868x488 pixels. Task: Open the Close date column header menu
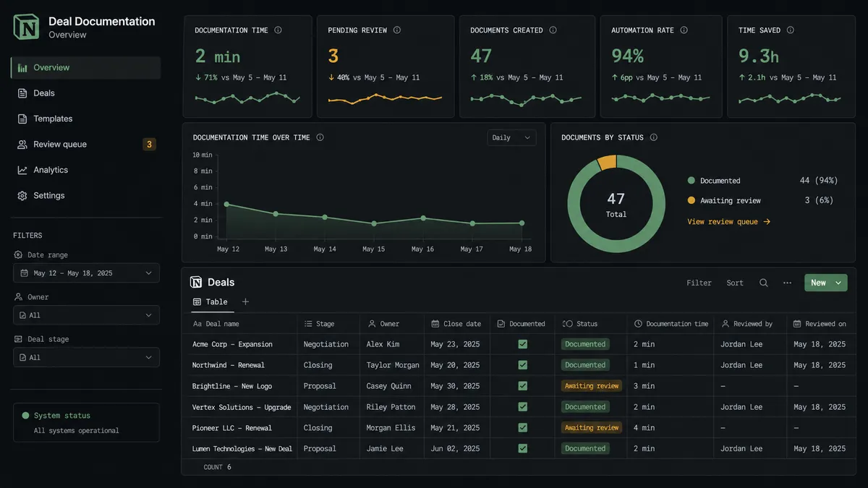(x=456, y=324)
